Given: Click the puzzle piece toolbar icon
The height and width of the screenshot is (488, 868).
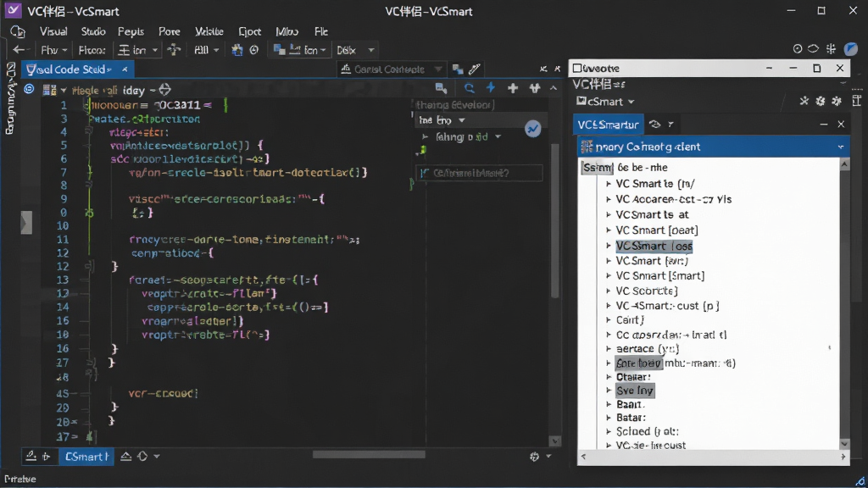Looking at the screenshot, I should (x=237, y=50).
